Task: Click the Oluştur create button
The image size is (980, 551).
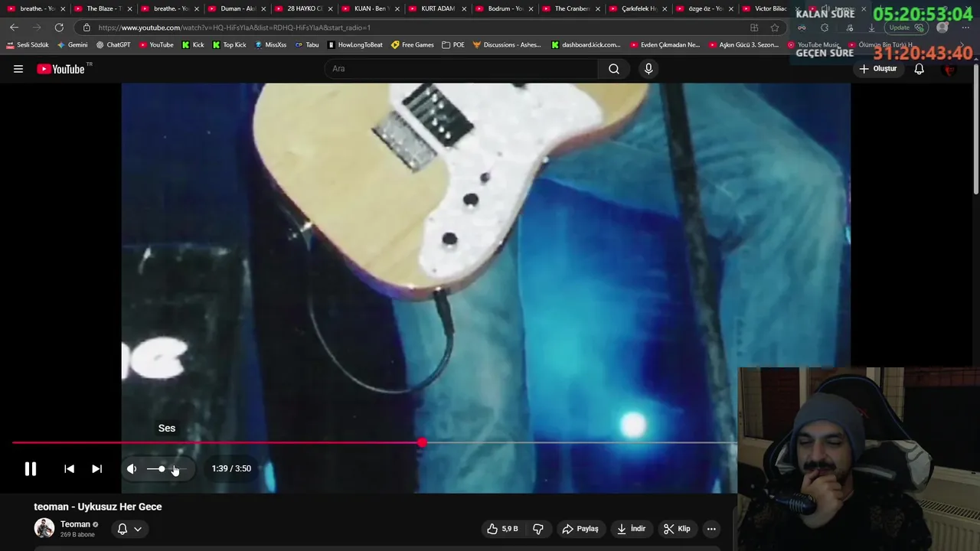Action: 878,69
